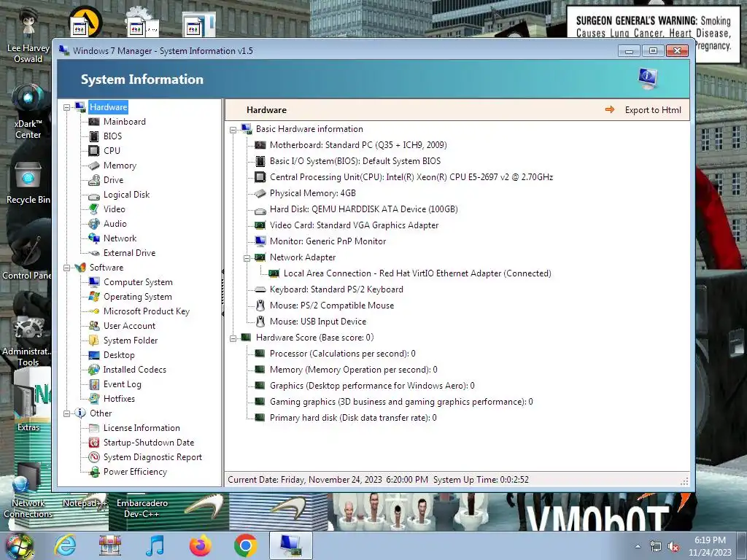
Task: Click the Hotfixes icon in sidebar
Action: (94, 399)
